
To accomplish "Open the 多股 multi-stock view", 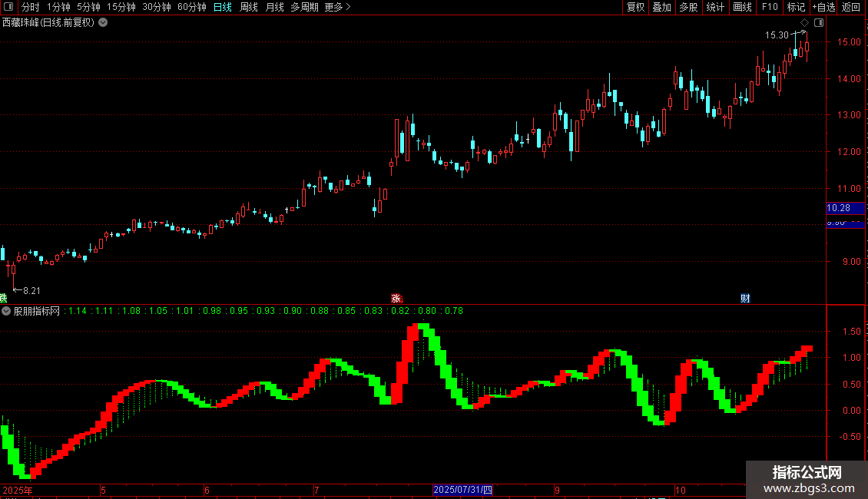I will click(x=689, y=7).
